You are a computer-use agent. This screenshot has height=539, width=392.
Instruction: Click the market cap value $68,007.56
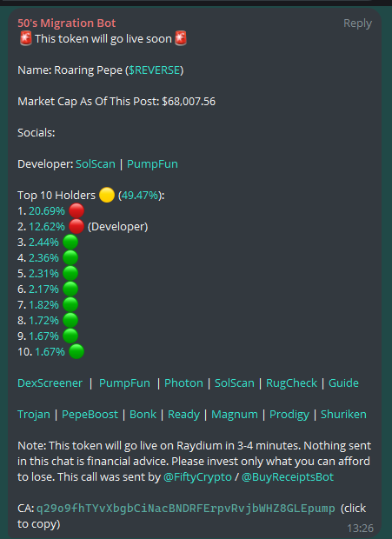point(189,102)
